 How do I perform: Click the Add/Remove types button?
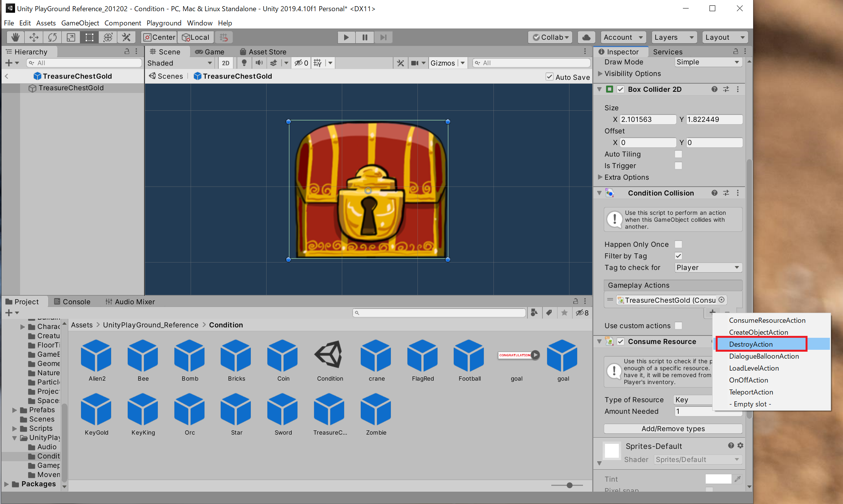(673, 428)
